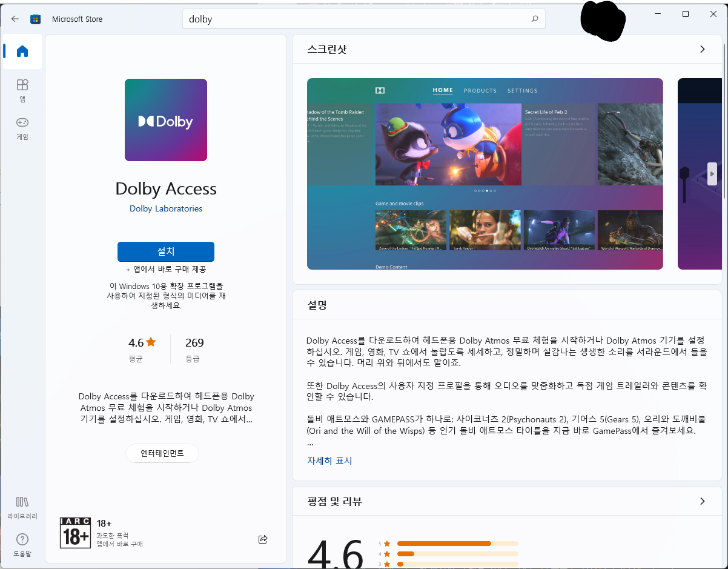The width and height of the screenshot is (728, 569).
Task: Minimize the Microsoft Store window
Action: 658,14
